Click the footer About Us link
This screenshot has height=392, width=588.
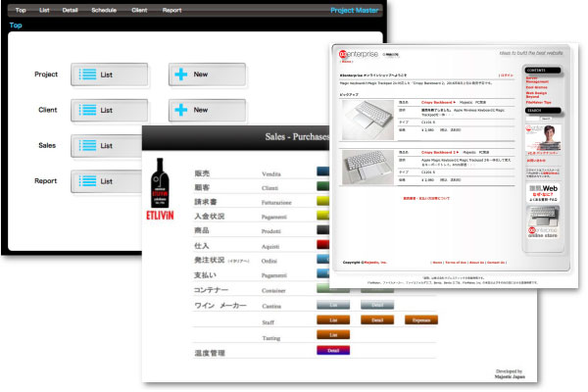pyautogui.click(x=476, y=263)
